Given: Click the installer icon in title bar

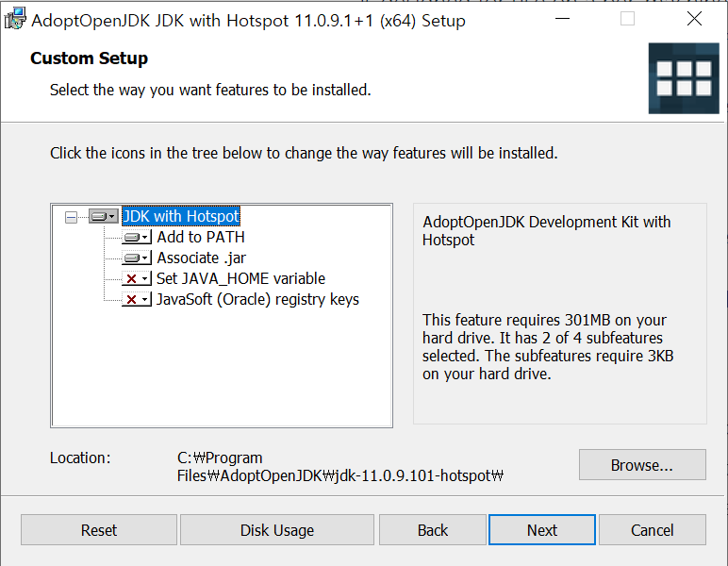Looking at the screenshot, I should pyautogui.click(x=15, y=20).
